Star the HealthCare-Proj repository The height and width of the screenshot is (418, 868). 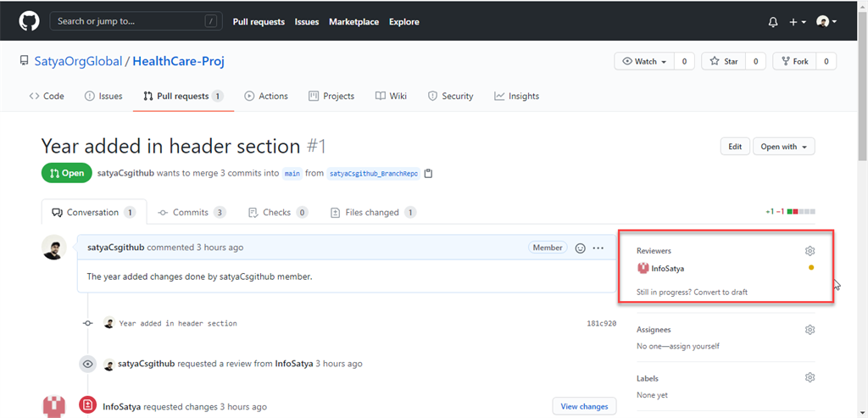point(725,62)
